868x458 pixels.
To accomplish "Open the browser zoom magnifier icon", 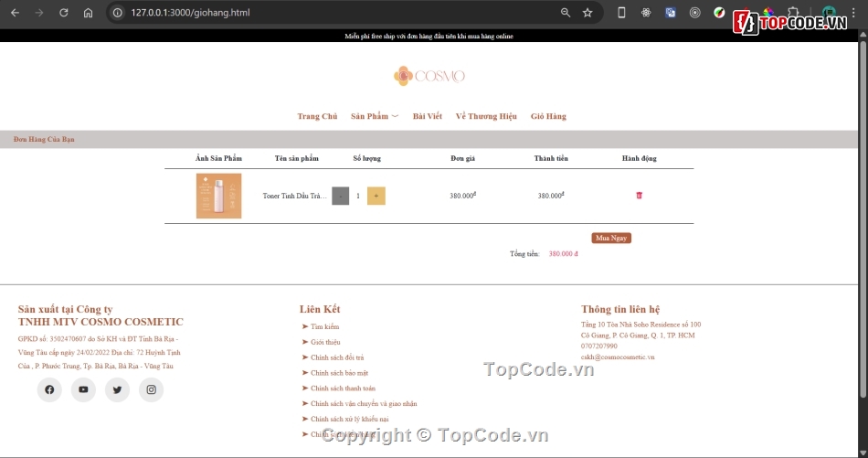I will click(566, 13).
